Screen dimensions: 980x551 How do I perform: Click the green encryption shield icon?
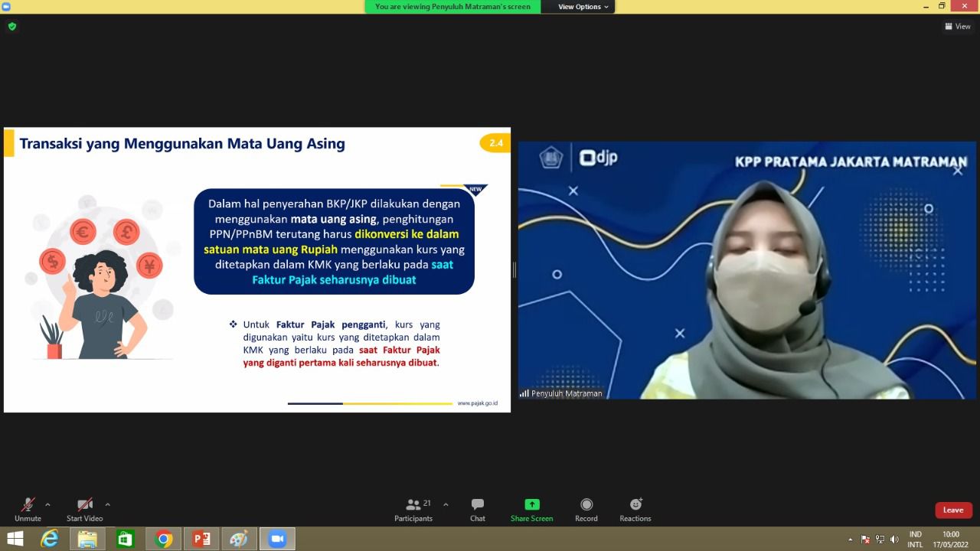point(11,26)
